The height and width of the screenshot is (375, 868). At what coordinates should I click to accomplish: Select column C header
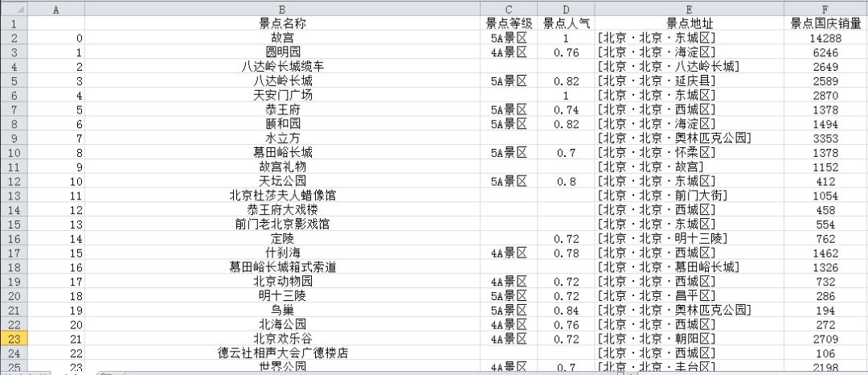coord(509,8)
